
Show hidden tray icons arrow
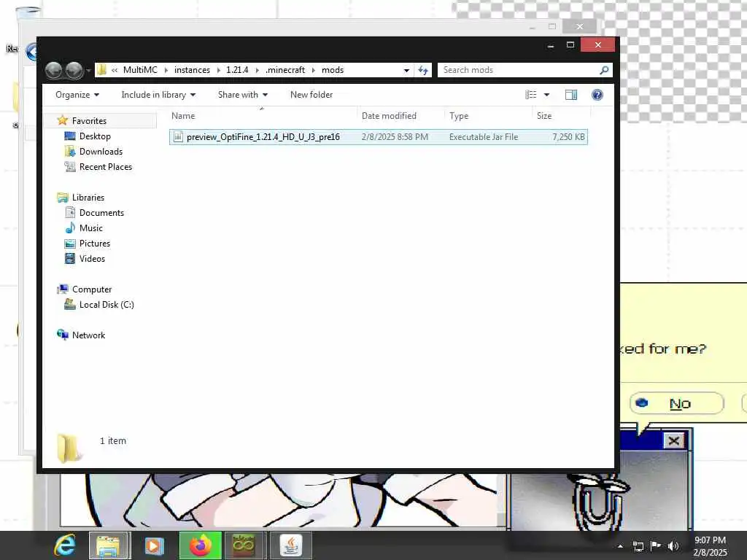pyautogui.click(x=620, y=546)
